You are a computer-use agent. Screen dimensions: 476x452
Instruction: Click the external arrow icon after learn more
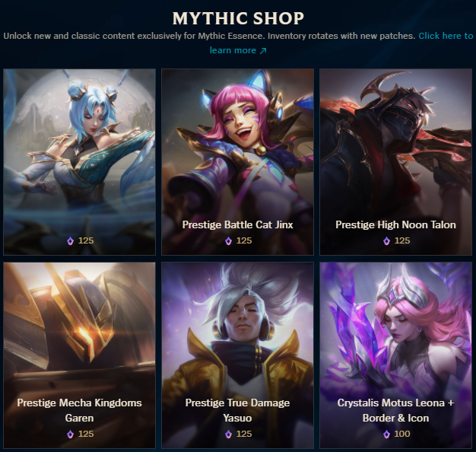pyautogui.click(x=263, y=50)
